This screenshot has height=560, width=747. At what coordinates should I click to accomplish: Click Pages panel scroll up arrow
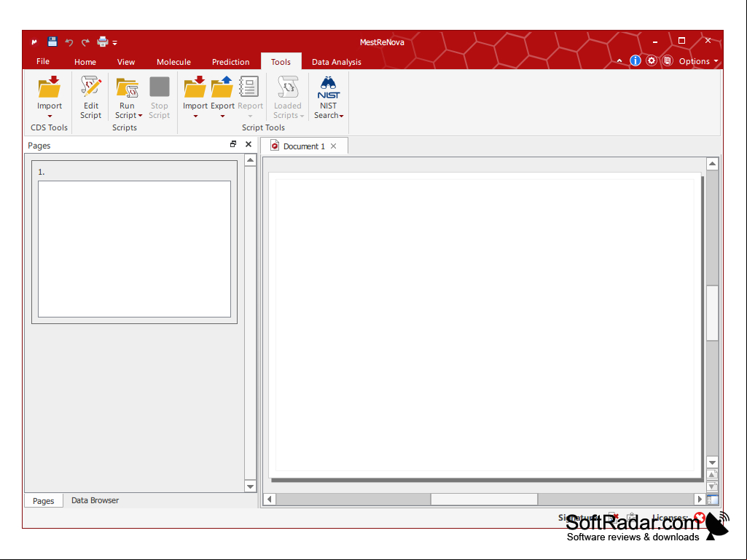pos(250,160)
